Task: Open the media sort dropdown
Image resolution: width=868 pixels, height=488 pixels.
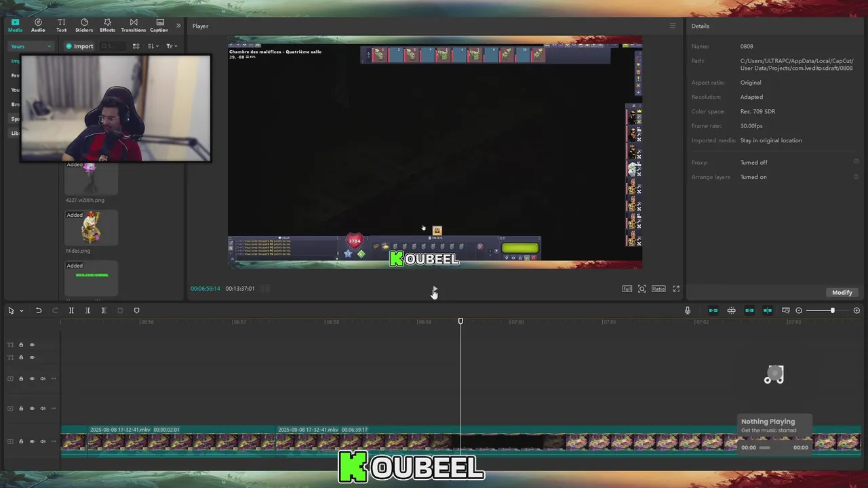Action: 153,46
